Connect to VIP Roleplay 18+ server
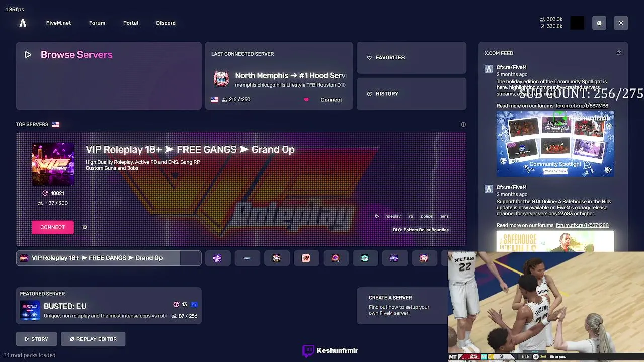 click(53, 227)
